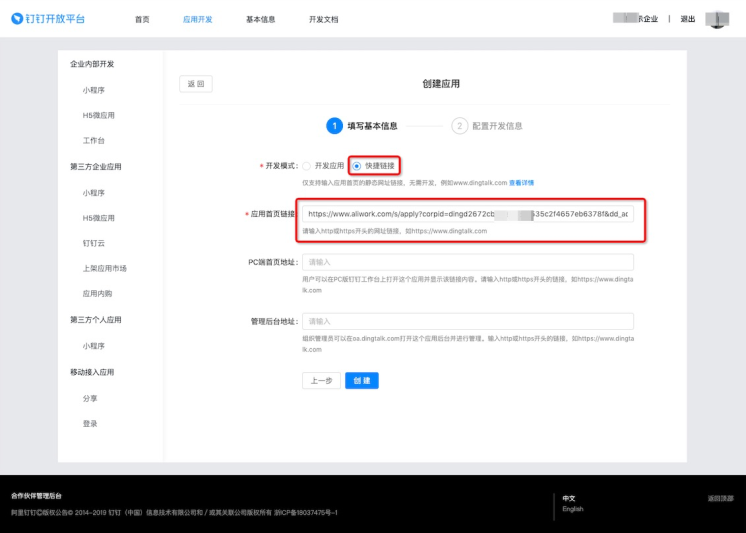Screen dimensions: 746x533
Task: Click the 移动接入应用 sidebar heading
Action: 92,372
